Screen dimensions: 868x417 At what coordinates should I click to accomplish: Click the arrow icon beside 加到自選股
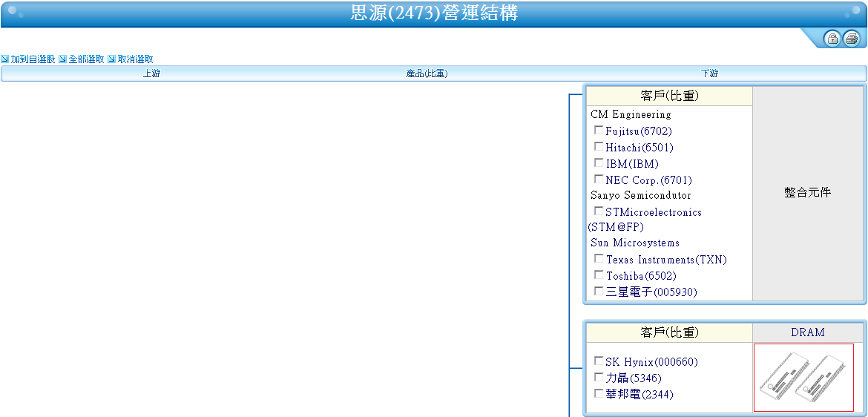coord(5,59)
